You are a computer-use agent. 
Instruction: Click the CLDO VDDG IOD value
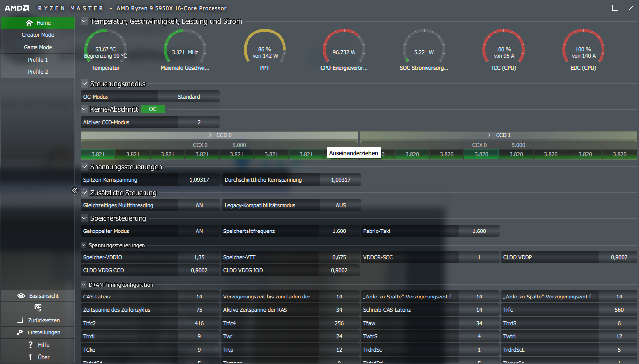click(339, 270)
